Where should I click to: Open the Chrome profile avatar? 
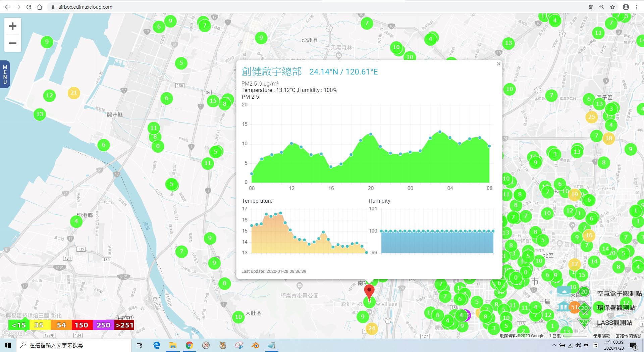(626, 7)
